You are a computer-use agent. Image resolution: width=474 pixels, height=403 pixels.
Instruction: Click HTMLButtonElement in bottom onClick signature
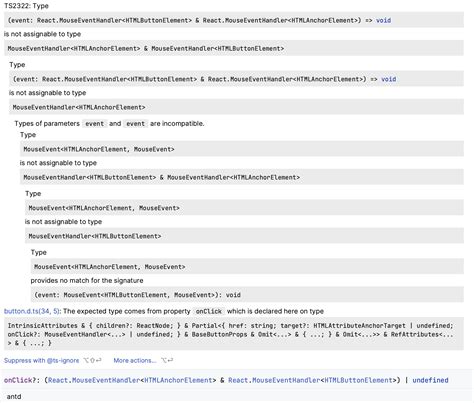358,380
